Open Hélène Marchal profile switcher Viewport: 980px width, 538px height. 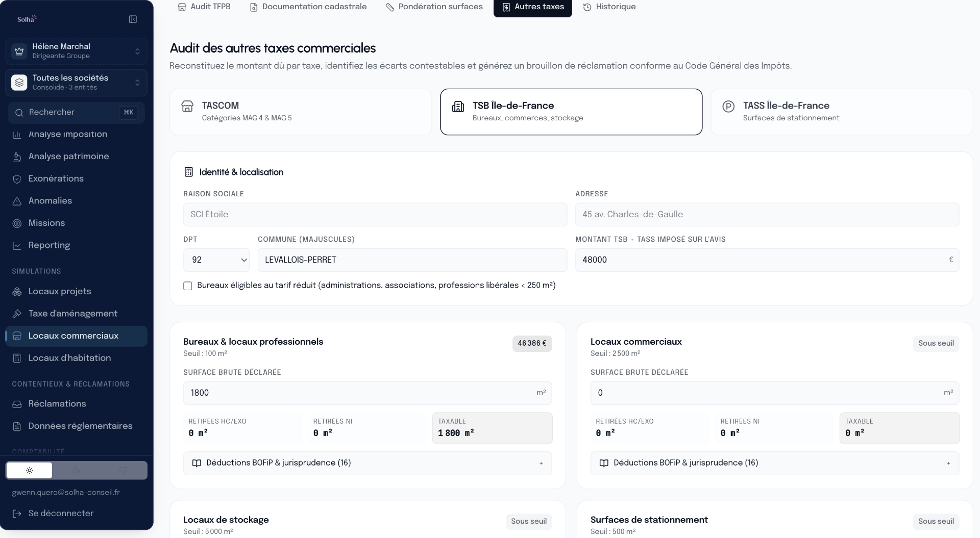77,51
